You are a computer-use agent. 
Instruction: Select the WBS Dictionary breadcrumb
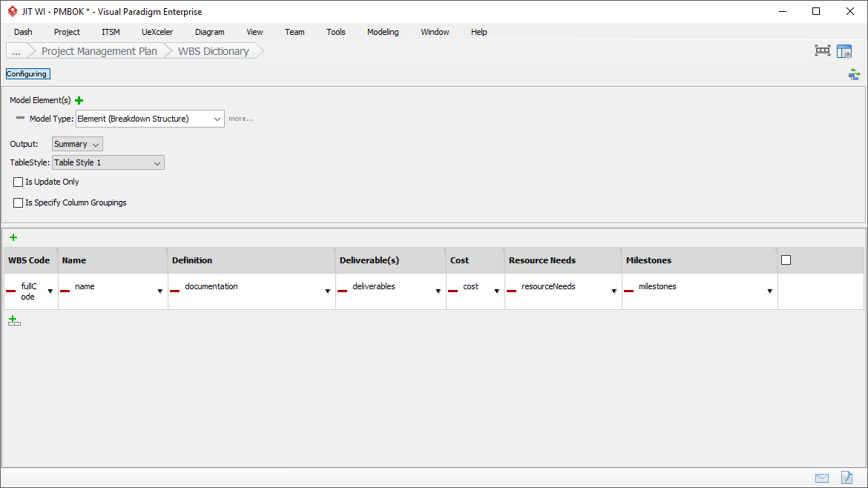[x=214, y=51]
